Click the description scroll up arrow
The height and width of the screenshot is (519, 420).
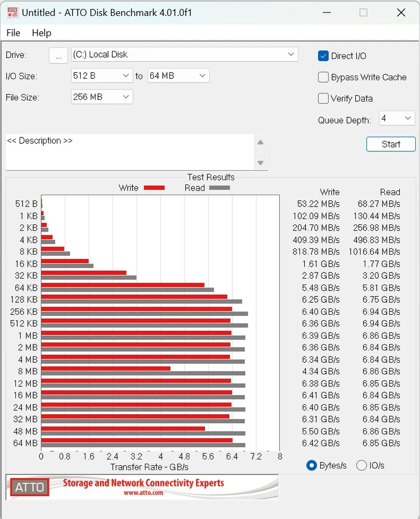coord(260,142)
